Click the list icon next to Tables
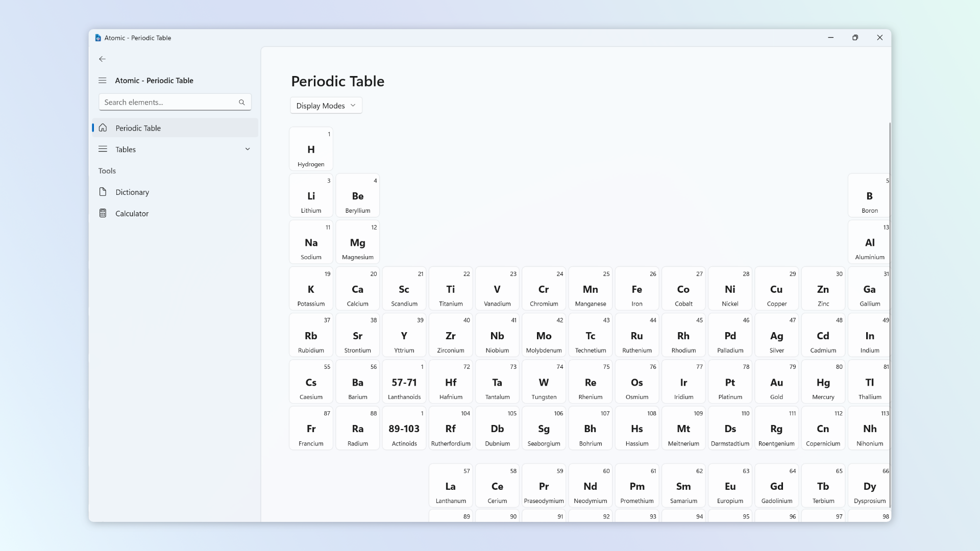The image size is (980, 551). pyautogui.click(x=103, y=149)
